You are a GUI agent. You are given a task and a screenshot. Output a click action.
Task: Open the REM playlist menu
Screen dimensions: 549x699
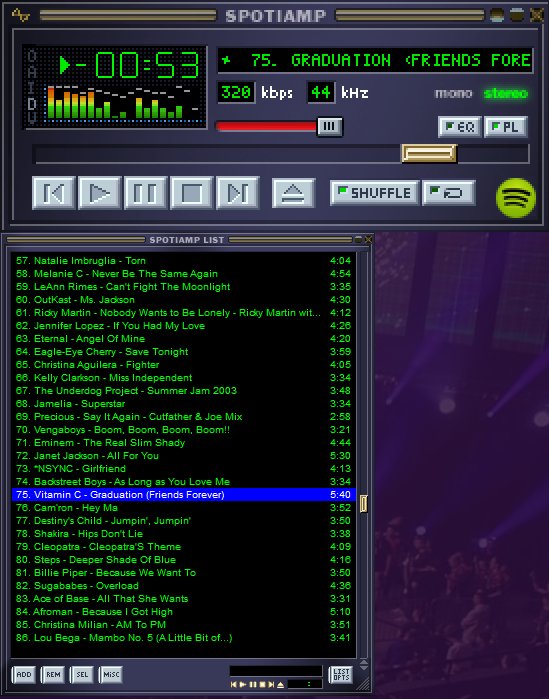53,674
